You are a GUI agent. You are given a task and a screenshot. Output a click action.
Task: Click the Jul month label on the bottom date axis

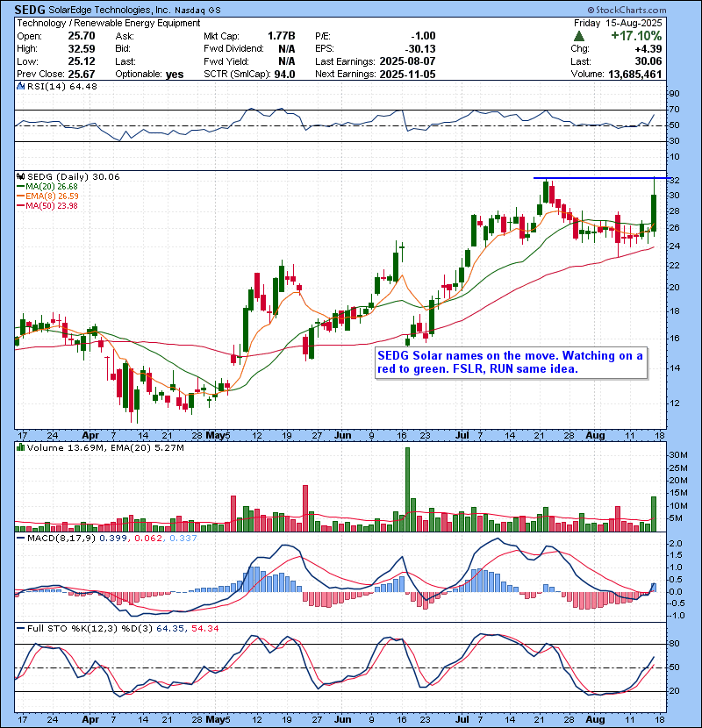462,720
